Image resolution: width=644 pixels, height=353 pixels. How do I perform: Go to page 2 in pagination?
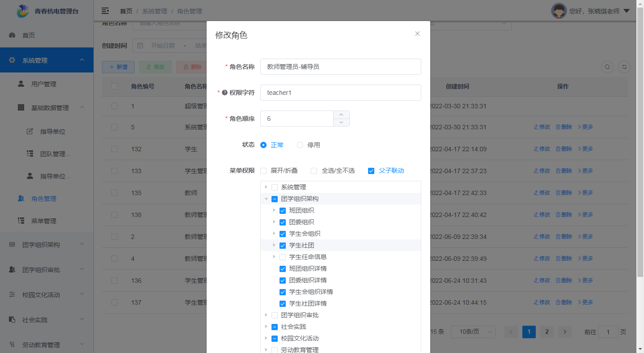(x=547, y=332)
